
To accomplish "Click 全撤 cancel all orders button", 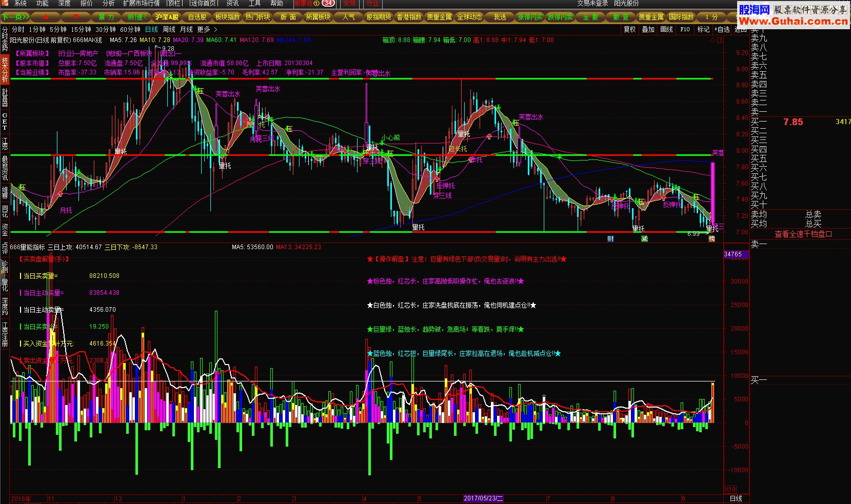I will coord(590,17).
